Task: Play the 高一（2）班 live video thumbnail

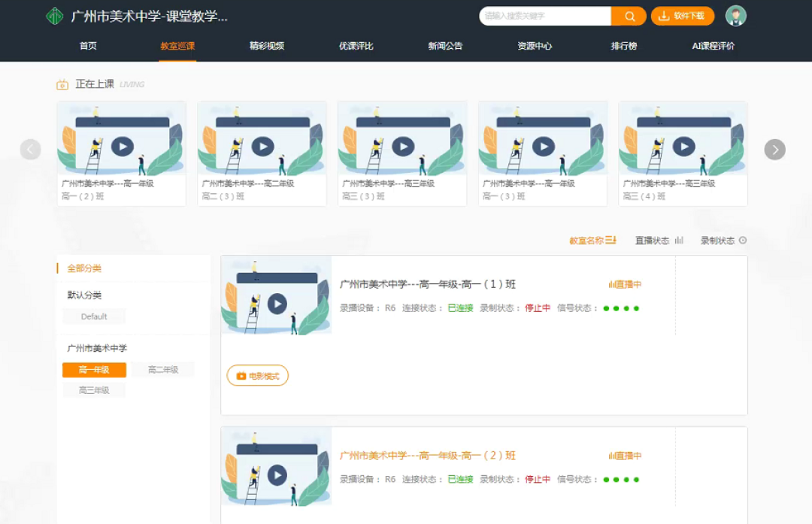Action: click(x=122, y=146)
